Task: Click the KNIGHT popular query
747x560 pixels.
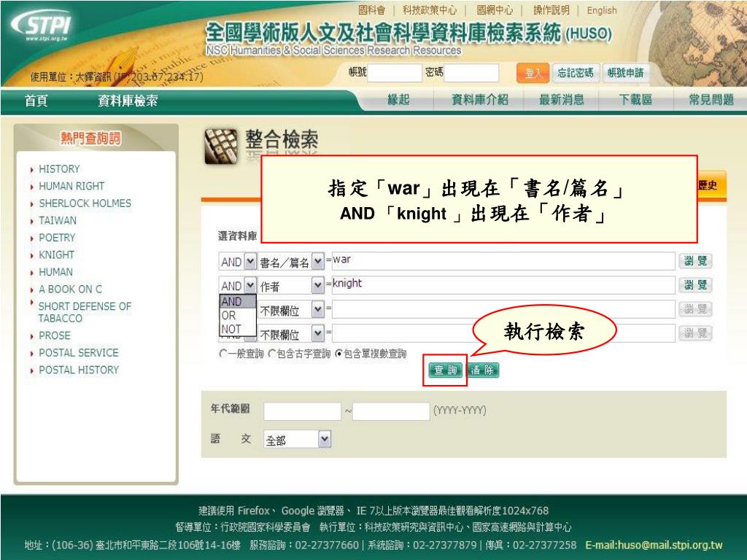Action: (56, 254)
